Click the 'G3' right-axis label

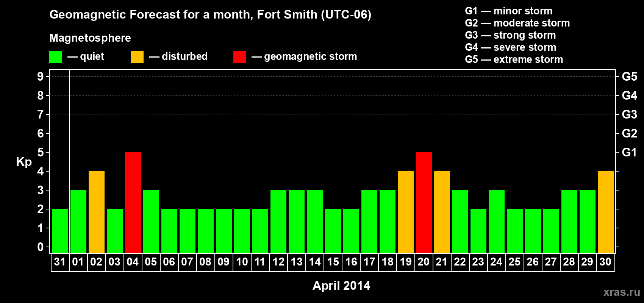click(x=630, y=114)
